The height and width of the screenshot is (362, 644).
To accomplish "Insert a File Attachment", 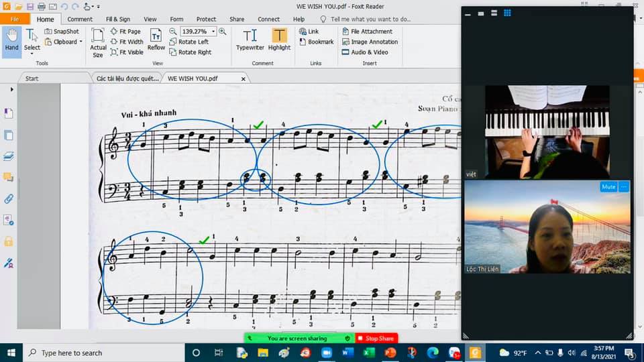I will coord(367,32).
